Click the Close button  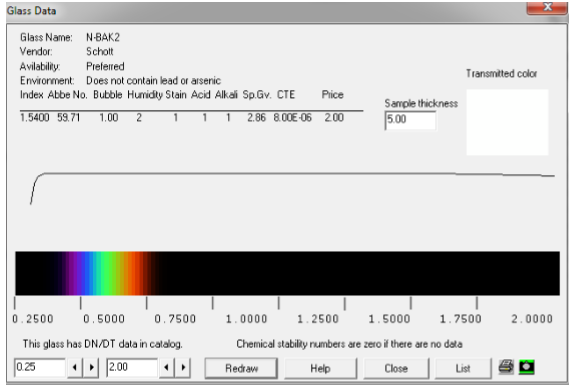[x=396, y=368]
